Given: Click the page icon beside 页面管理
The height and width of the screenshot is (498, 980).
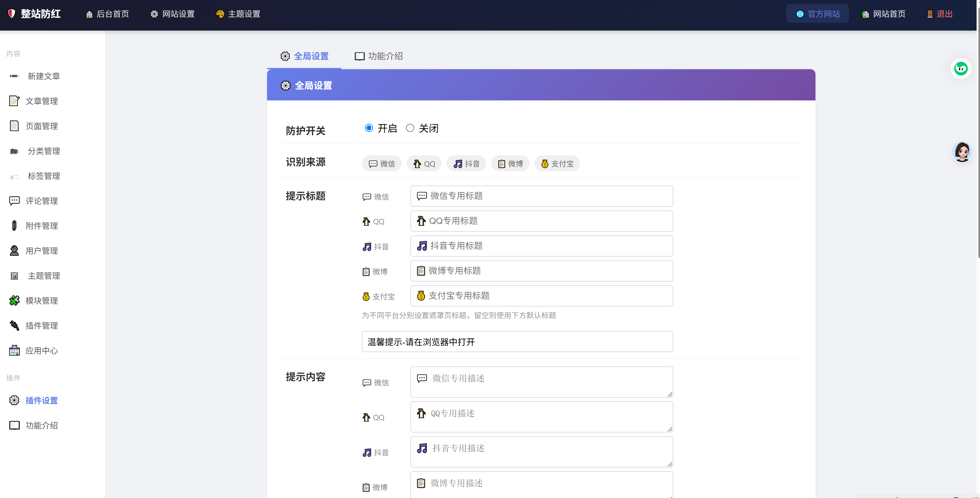Looking at the screenshot, I should click(x=14, y=126).
